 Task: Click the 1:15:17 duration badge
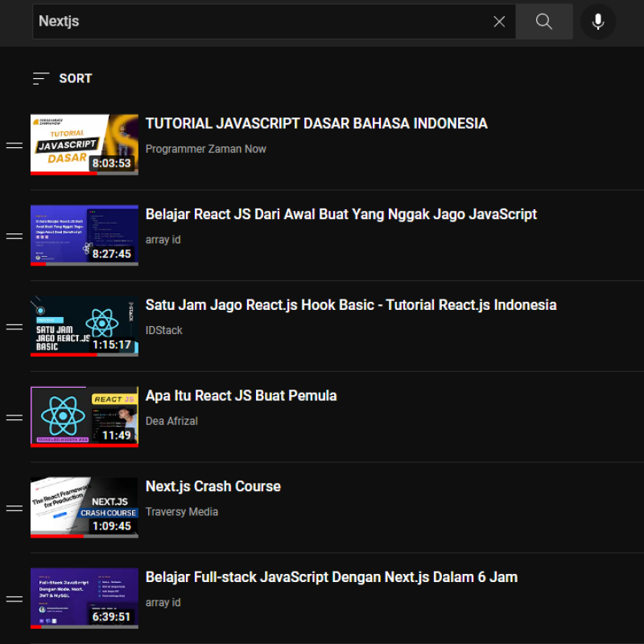click(x=112, y=345)
